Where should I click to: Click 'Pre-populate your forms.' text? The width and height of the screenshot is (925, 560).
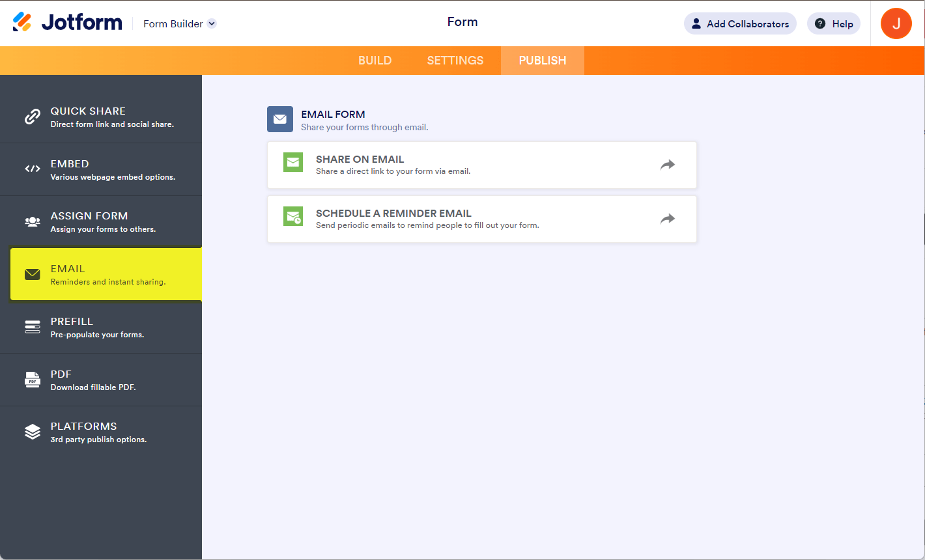pos(97,335)
